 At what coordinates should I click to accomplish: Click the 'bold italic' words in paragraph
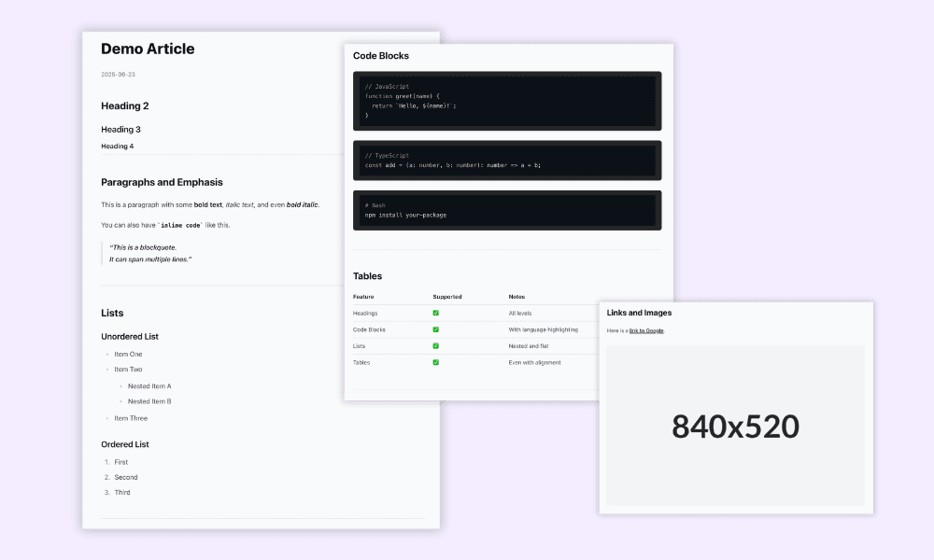pos(302,204)
